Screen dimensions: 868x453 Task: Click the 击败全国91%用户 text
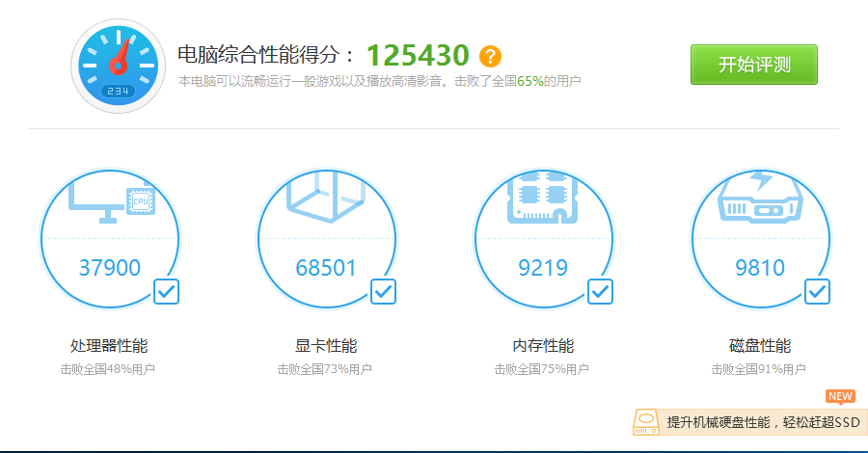click(x=759, y=369)
